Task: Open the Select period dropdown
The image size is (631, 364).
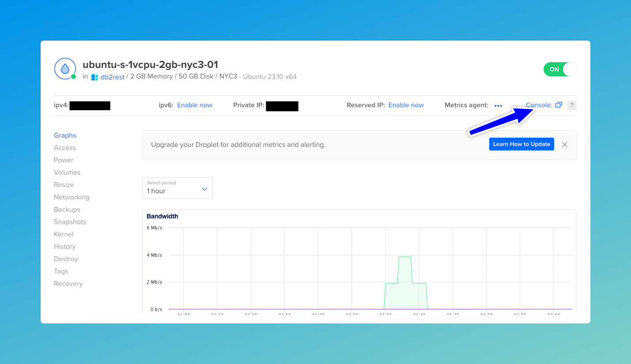Action: pos(177,188)
